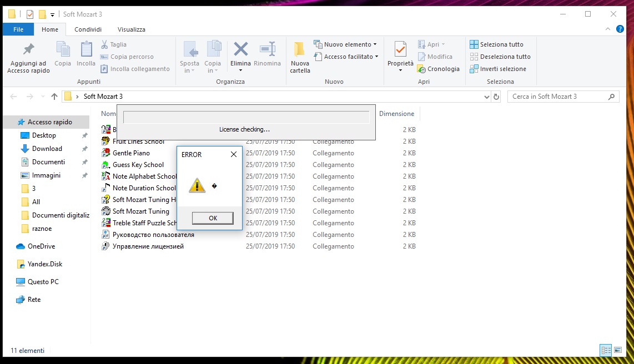Switch to the Home ribbon tab
Screen dimensions: 634x364
tap(50, 29)
